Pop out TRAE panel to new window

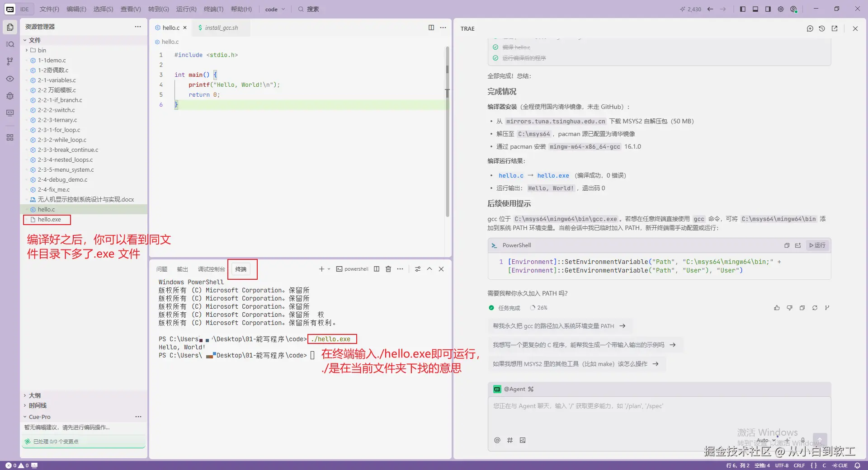tap(835, 28)
